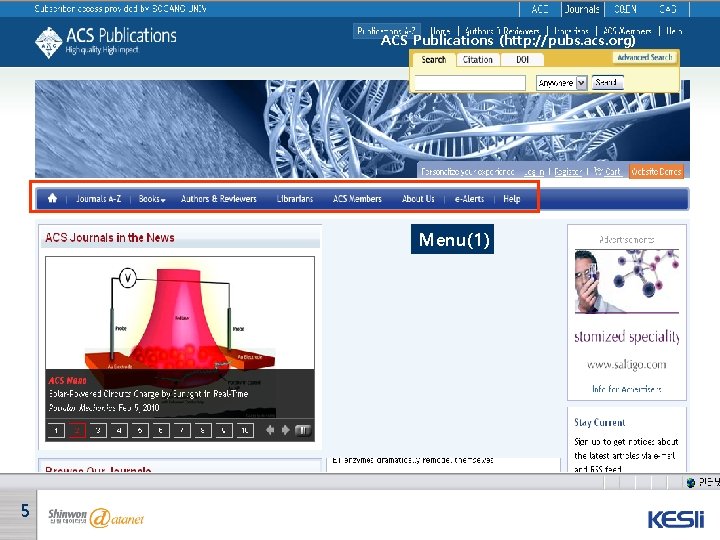Click into the search text field

pos(470,83)
